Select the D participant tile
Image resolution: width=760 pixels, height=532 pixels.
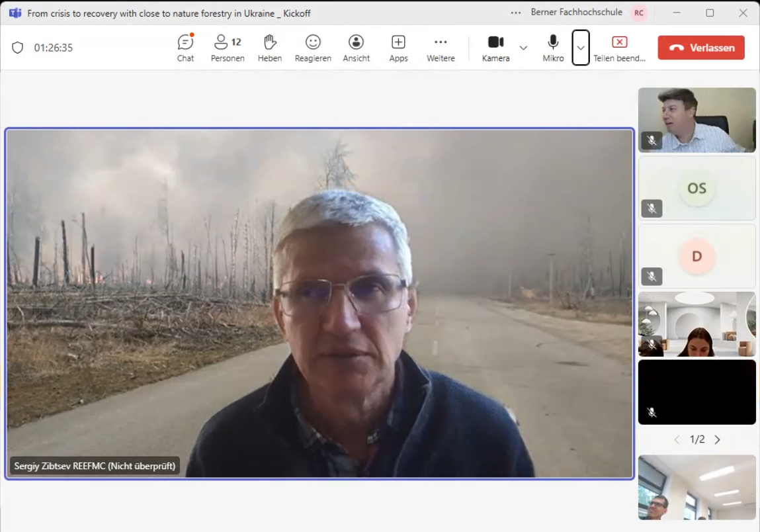click(697, 256)
